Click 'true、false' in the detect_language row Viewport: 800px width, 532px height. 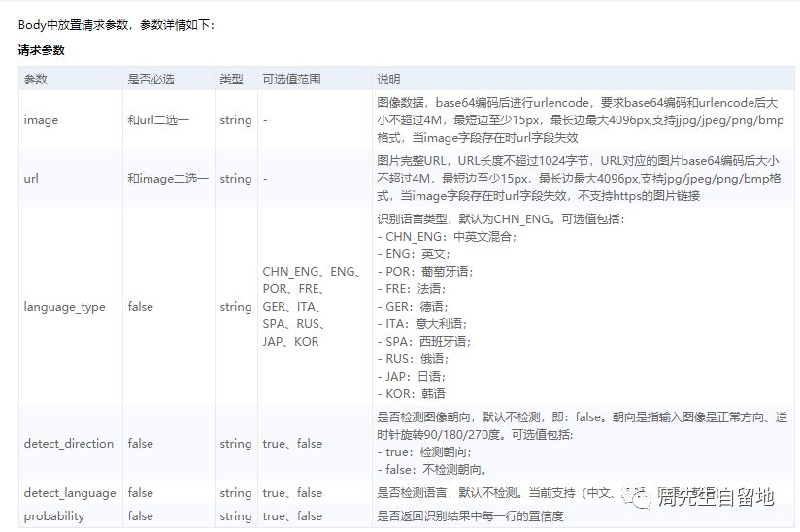click(292, 493)
